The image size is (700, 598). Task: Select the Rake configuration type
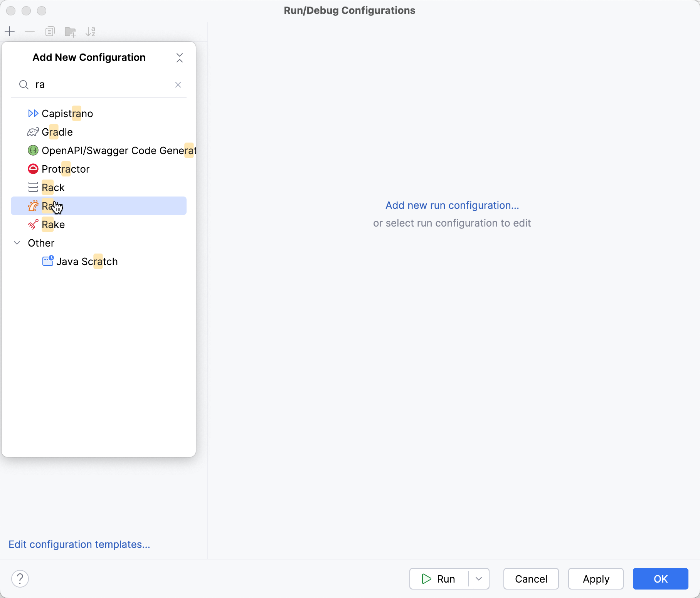(x=53, y=224)
